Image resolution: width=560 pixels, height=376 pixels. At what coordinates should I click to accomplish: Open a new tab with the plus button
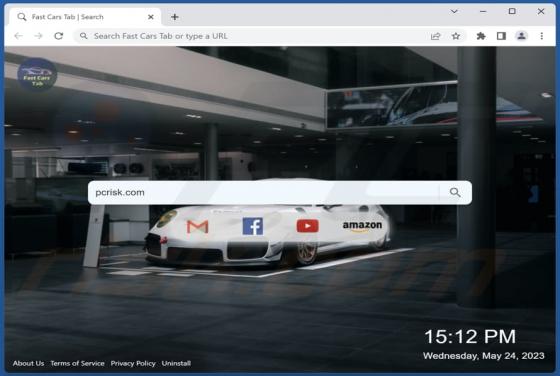pos(175,17)
